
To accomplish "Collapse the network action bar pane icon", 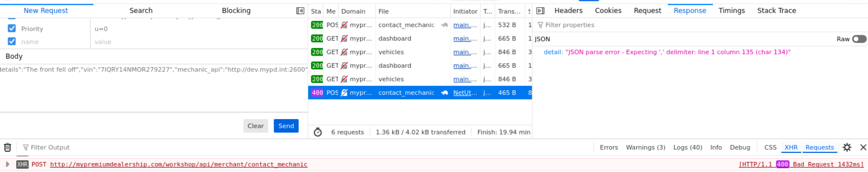I will [300, 11].
